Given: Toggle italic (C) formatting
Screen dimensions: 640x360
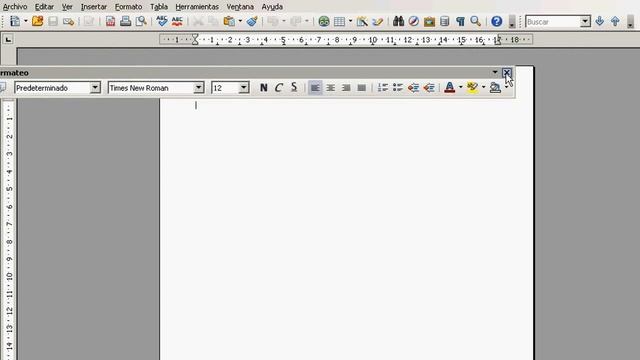Looking at the screenshot, I should (x=279, y=88).
